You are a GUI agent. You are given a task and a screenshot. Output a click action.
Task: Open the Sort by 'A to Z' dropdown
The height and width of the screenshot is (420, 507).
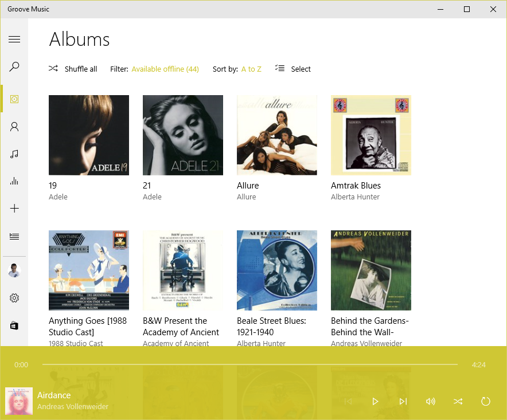click(x=251, y=69)
